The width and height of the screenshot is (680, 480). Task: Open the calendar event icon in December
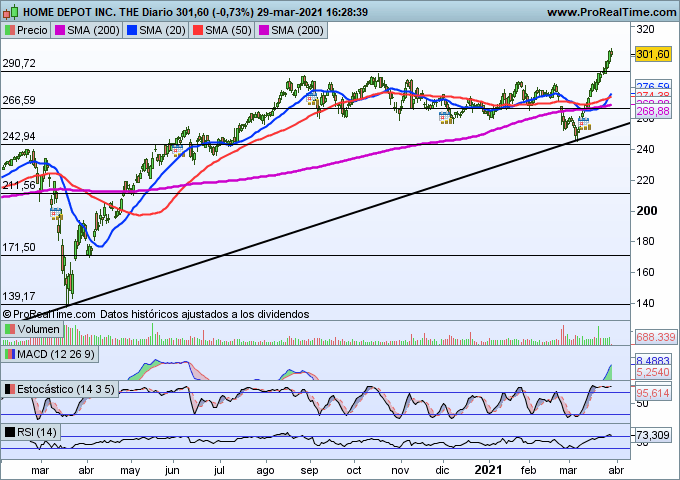coord(446,118)
